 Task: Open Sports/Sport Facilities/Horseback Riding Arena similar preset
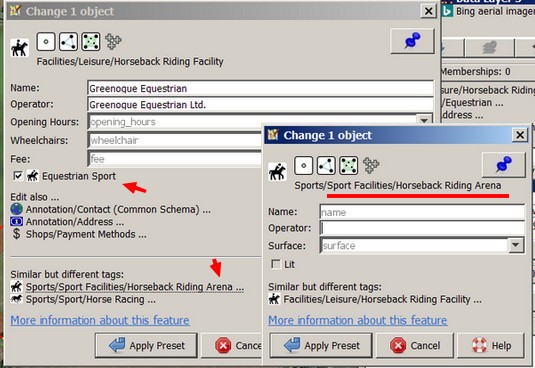coord(135,287)
